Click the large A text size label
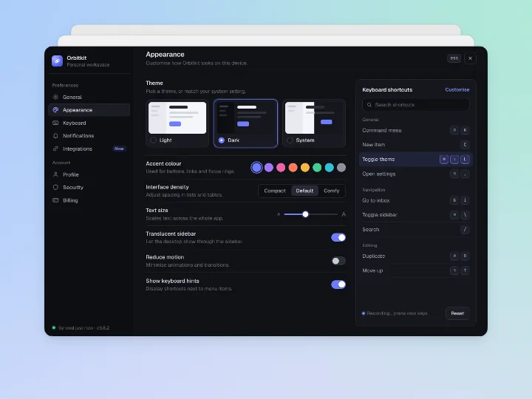The image size is (532, 399). pyautogui.click(x=344, y=214)
